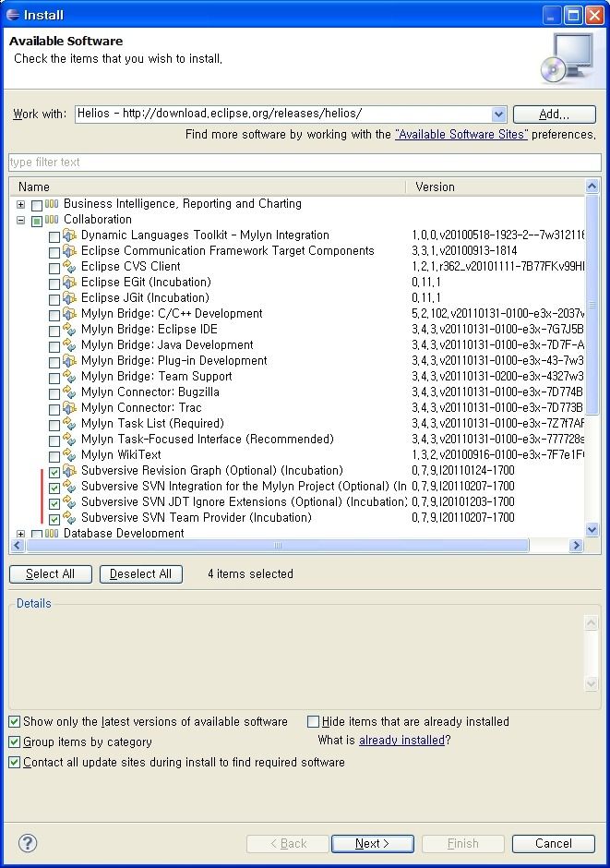Select the Mylyn Connector: Bugzilla row text
The width and height of the screenshot is (610, 868).
(x=150, y=392)
